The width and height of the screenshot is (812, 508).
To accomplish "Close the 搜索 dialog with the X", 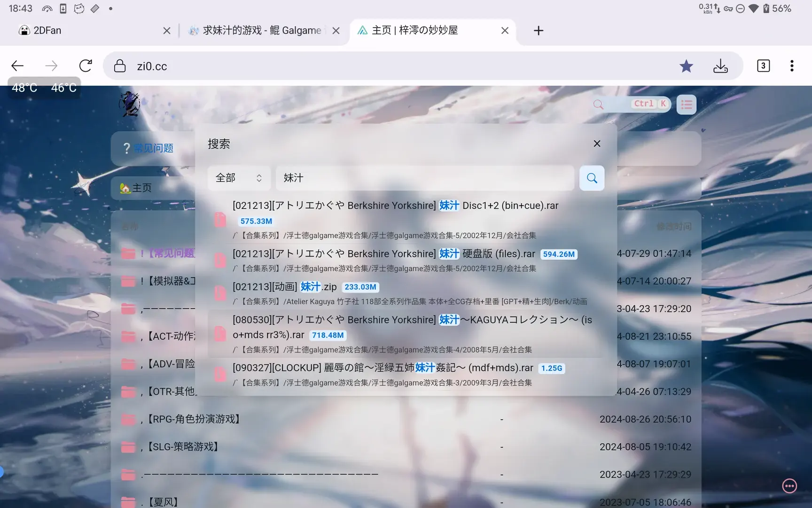I will [x=597, y=143].
